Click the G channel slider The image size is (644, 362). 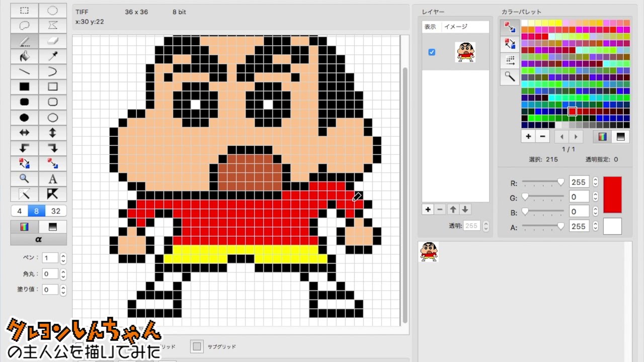tap(543, 197)
